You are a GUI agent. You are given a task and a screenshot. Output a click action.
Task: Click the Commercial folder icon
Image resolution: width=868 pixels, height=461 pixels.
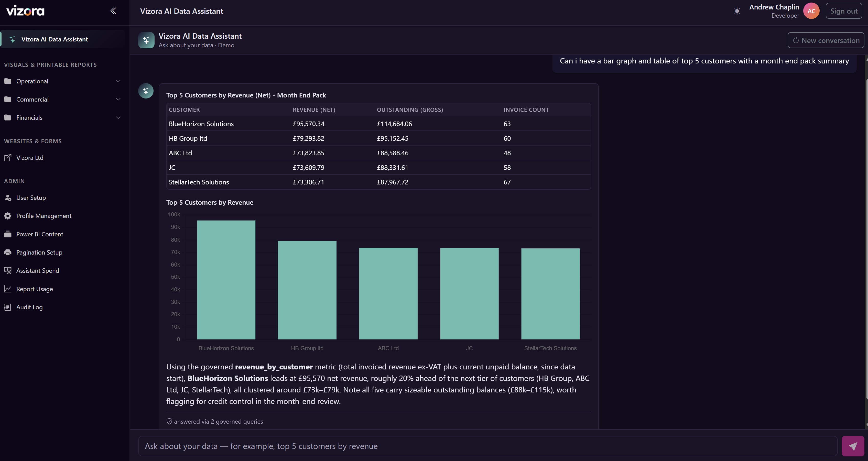point(8,100)
